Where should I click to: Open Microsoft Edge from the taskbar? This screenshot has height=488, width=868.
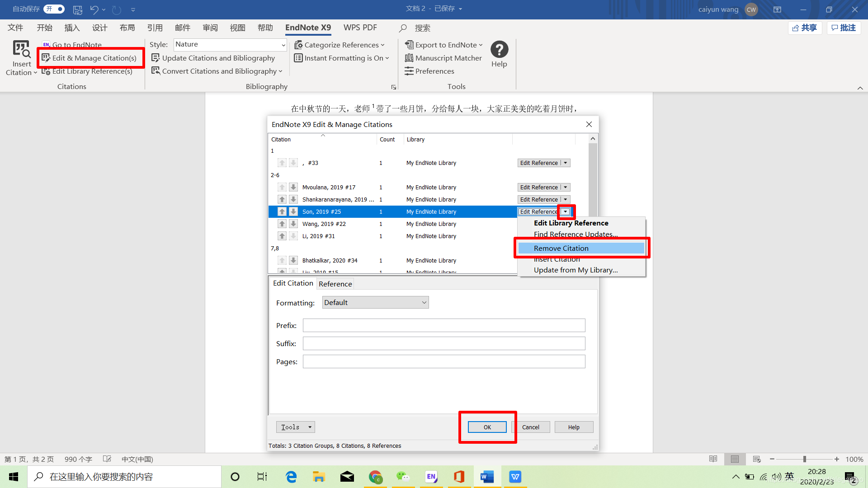click(x=291, y=477)
